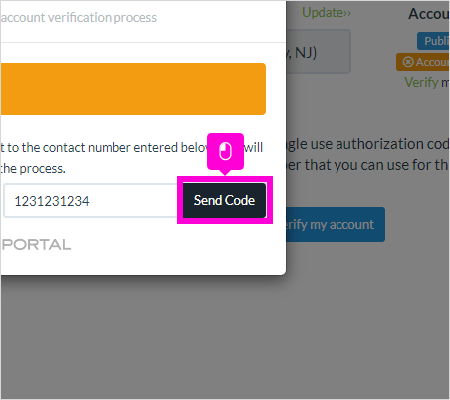Click the blue Public badge

point(433,41)
